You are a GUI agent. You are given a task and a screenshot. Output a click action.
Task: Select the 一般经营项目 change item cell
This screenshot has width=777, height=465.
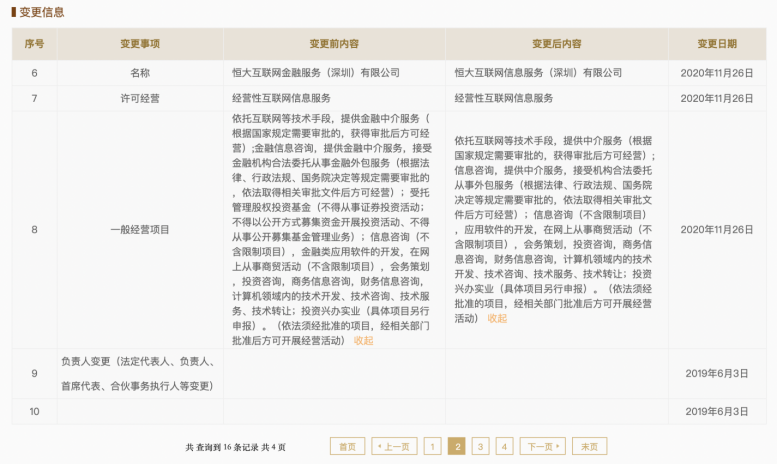click(x=140, y=230)
